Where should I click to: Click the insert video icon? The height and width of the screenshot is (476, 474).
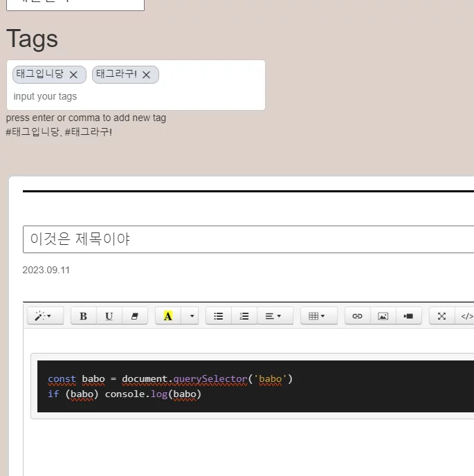(x=408, y=316)
